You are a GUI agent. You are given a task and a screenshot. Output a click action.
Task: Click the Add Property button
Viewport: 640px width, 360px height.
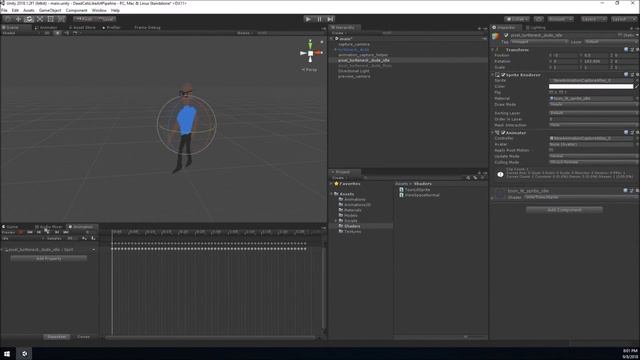point(49,258)
